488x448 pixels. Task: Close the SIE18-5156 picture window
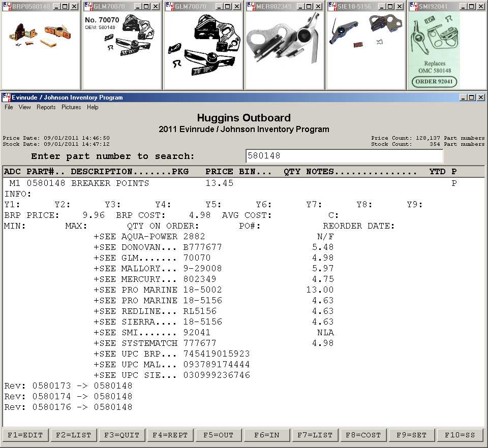tap(400, 7)
